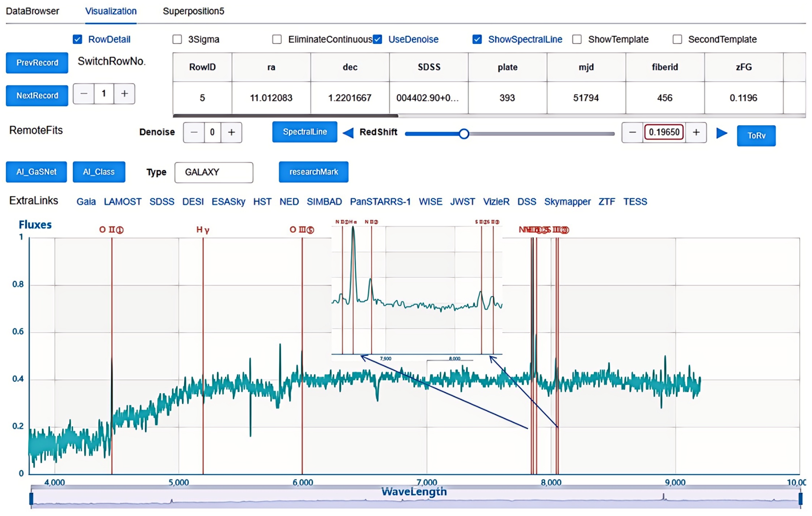Enable the 3Sigma checkbox
The width and height of the screenshot is (812, 516).
tap(177, 39)
